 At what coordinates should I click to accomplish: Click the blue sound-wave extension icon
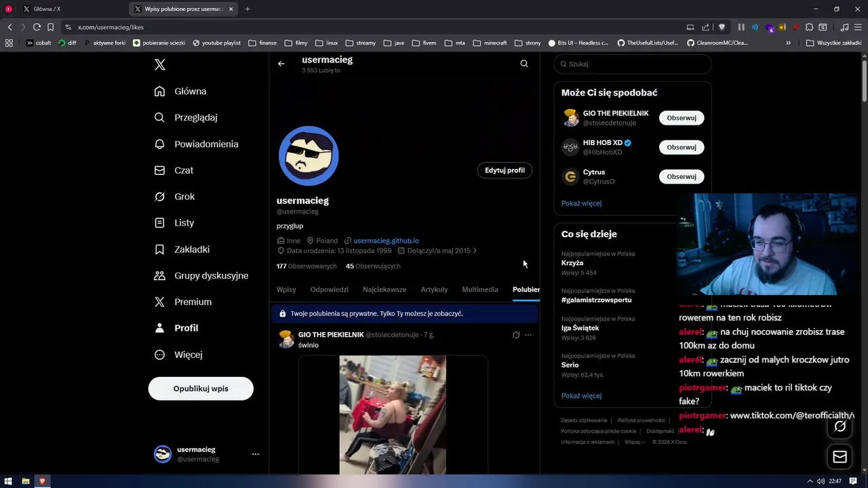click(755, 27)
